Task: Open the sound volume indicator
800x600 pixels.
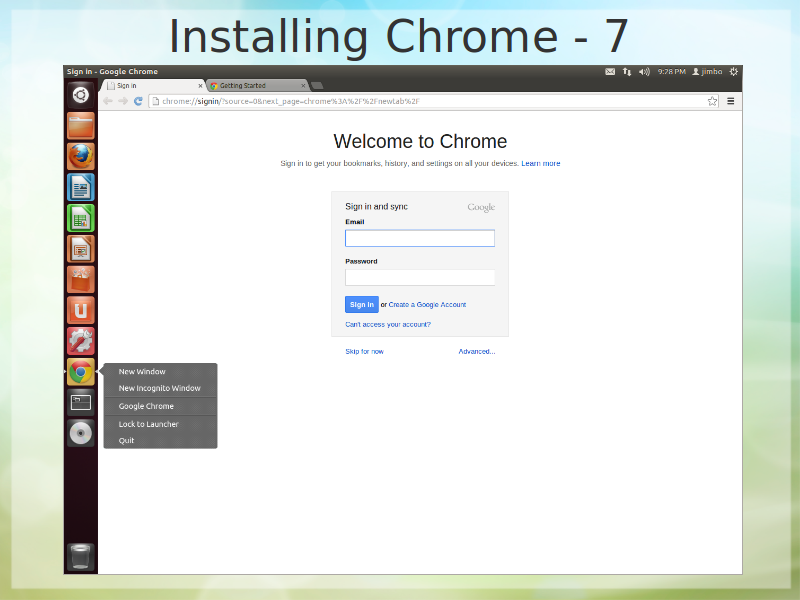Action: pos(644,71)
